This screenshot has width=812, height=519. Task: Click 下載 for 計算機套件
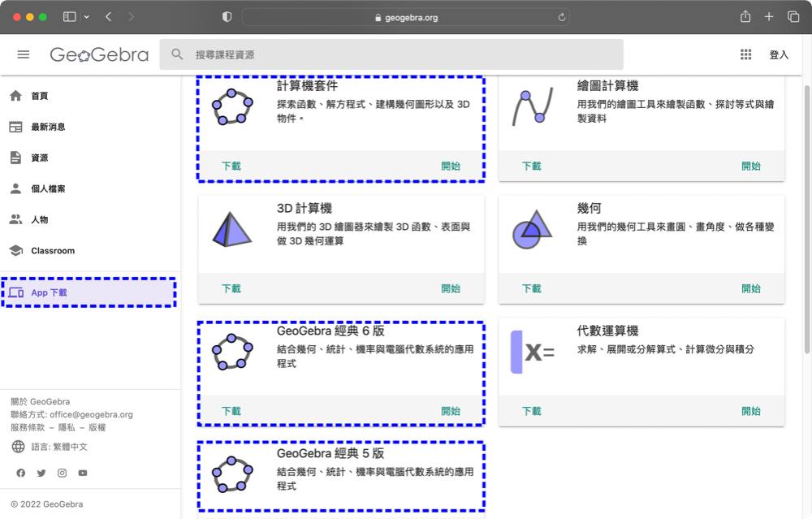pos(231,167)
